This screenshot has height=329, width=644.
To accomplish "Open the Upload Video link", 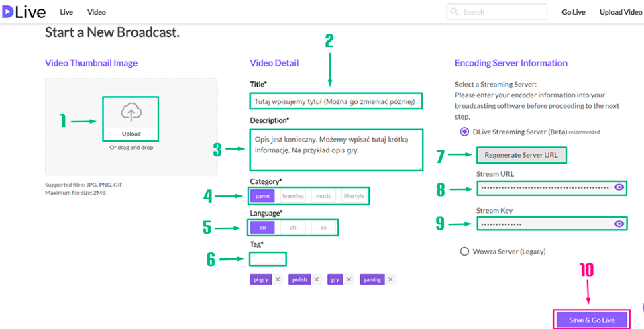I will (620, 12).
